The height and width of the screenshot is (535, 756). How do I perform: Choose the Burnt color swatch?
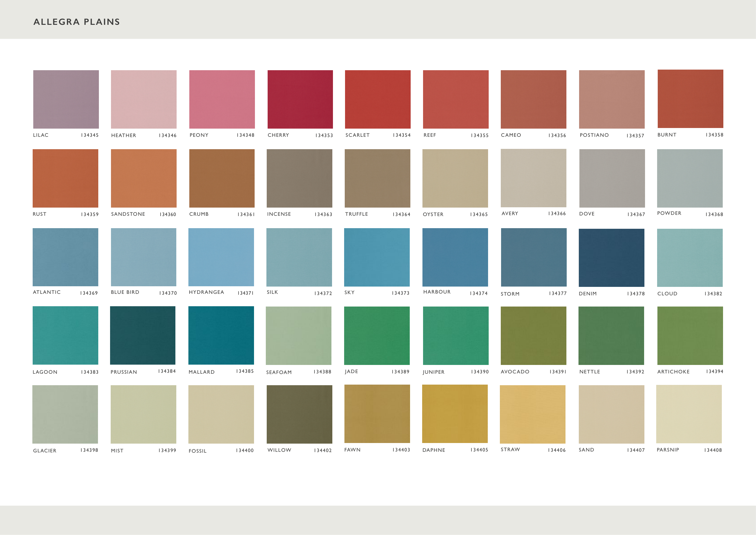[x=690, y=99]
